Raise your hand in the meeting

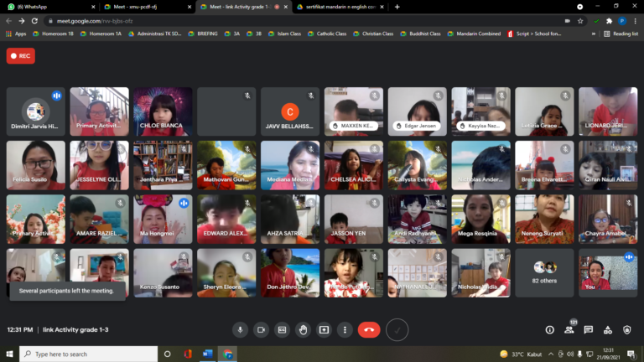[x=303, y=330]
